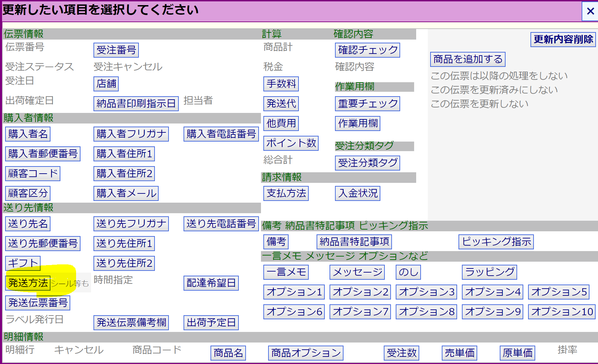Close the update item selection dialog
This screenshot has width=598, height=364.
[x=590, y=11]
